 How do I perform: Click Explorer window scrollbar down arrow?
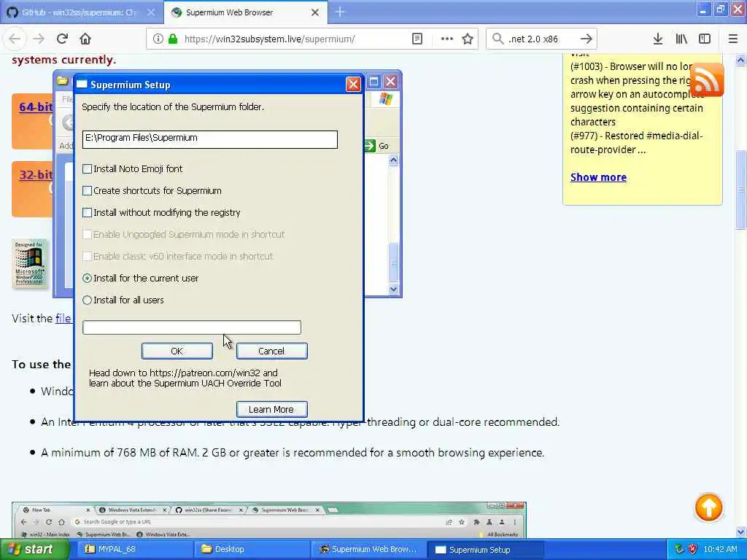[393, 289]
